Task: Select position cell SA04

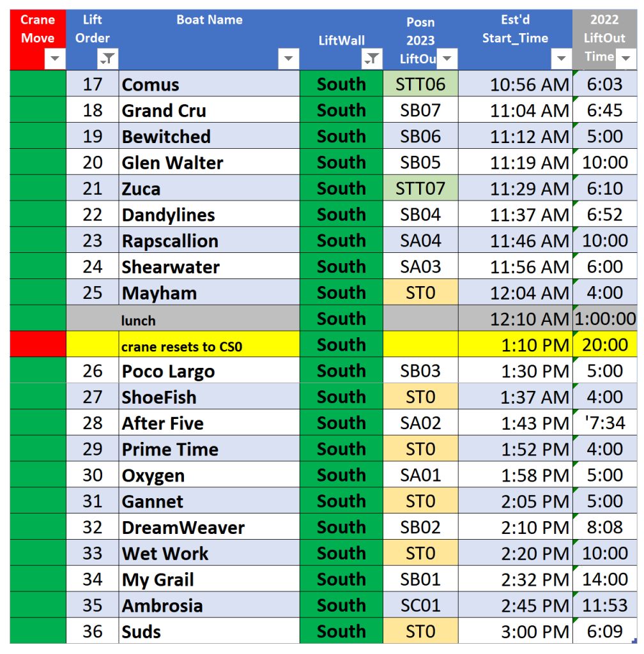Action: [420, 240]
